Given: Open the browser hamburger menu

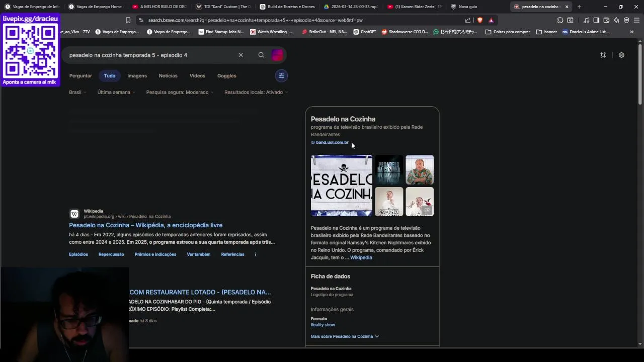Looking at the screenshot, I should point(636,20).
